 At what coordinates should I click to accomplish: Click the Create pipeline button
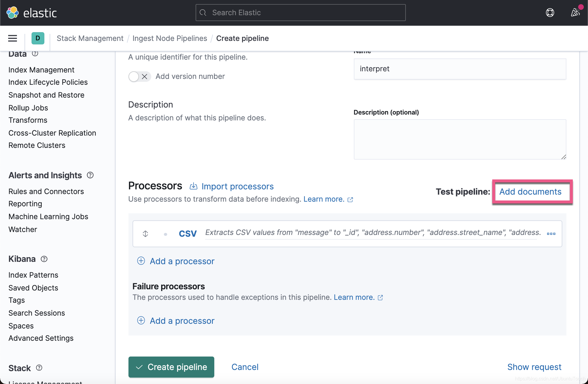pyautogui.click(x=171, y=367)
